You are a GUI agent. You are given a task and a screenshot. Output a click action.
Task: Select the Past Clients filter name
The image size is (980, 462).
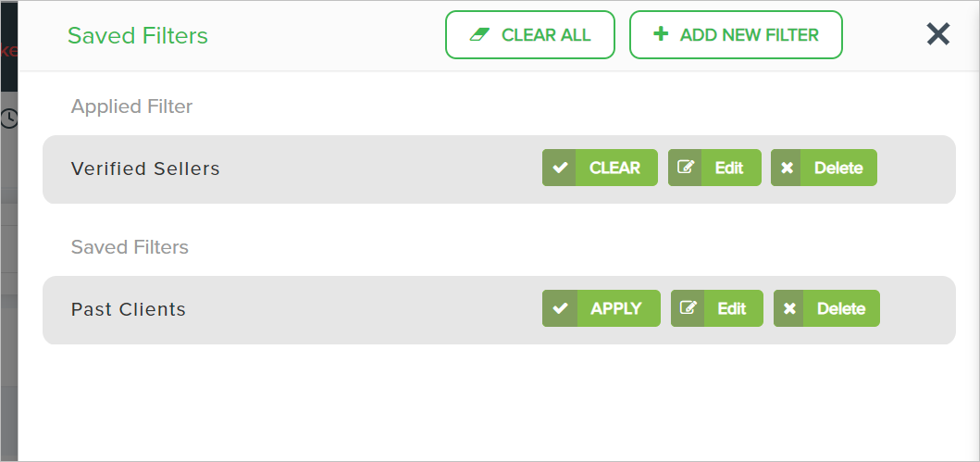(129, 309)
